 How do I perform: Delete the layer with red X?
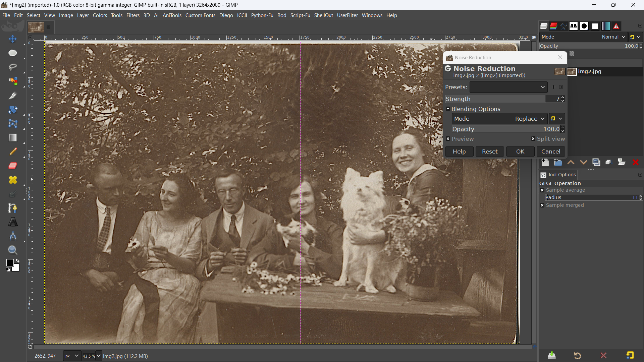coord(635,162)
